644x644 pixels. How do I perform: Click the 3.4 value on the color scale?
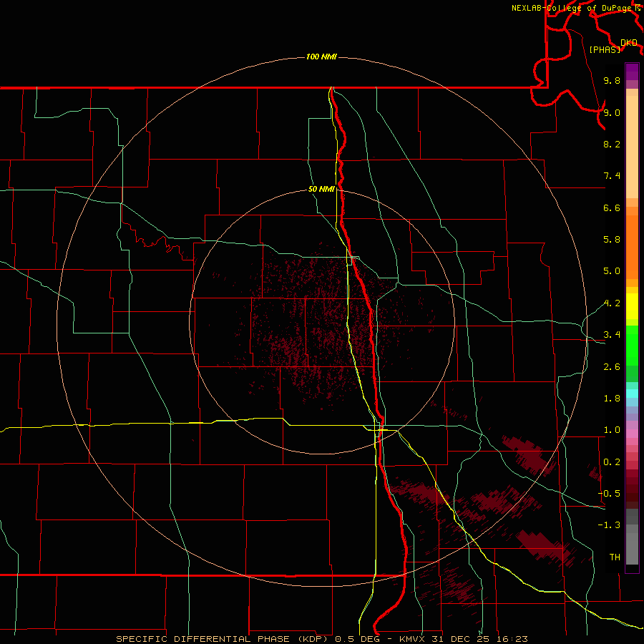click(x=612, y=335)
